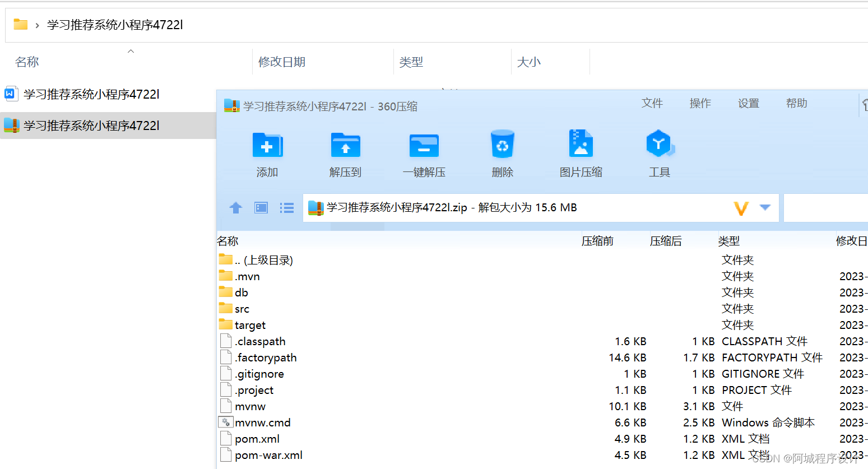Viewport: 868px width, 469px height.
Task: Click the up-arrow navigate parent icon
Action: point(235,207)
